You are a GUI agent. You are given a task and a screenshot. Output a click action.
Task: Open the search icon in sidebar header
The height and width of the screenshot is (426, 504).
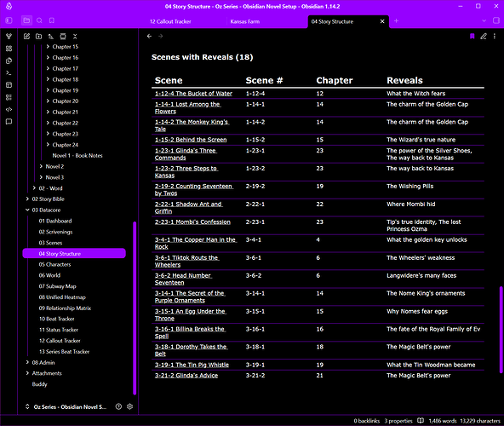pos(39,20)
